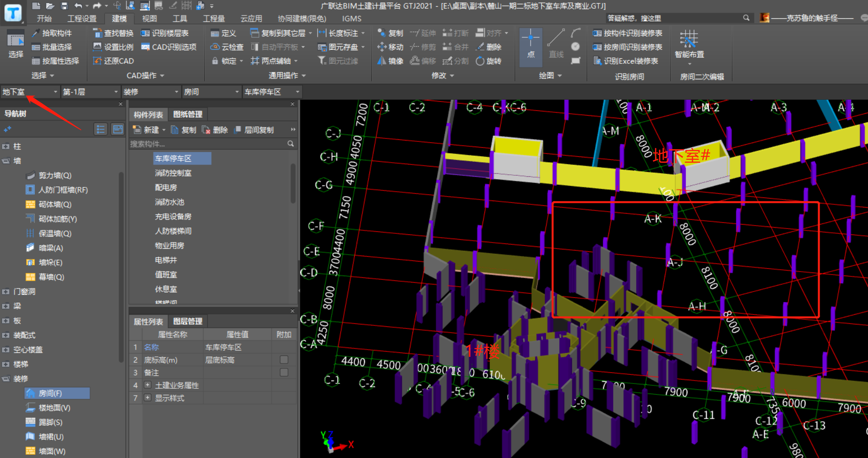Collapse the 墙 tree node

coord(6,161)
